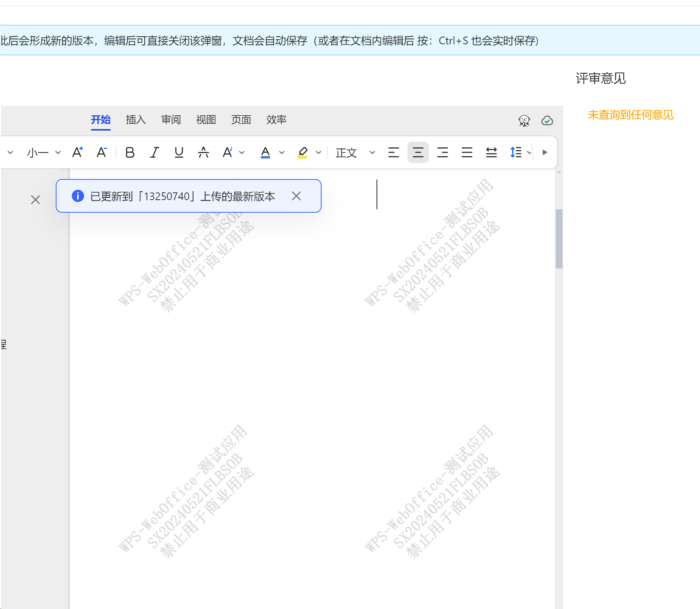This screenshot has width=700, height=609.
Task: Click 未查询到任何意见 text
Action: tap(630, 115)
